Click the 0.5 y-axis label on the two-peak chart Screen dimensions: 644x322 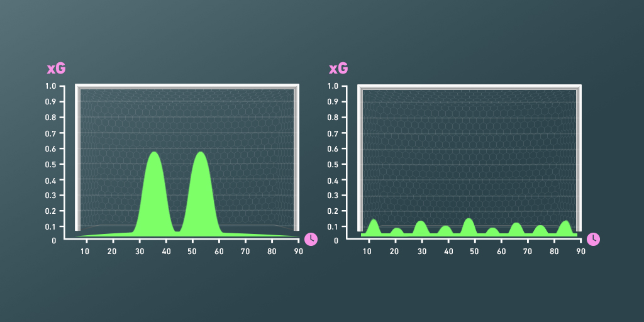point(50,164)
